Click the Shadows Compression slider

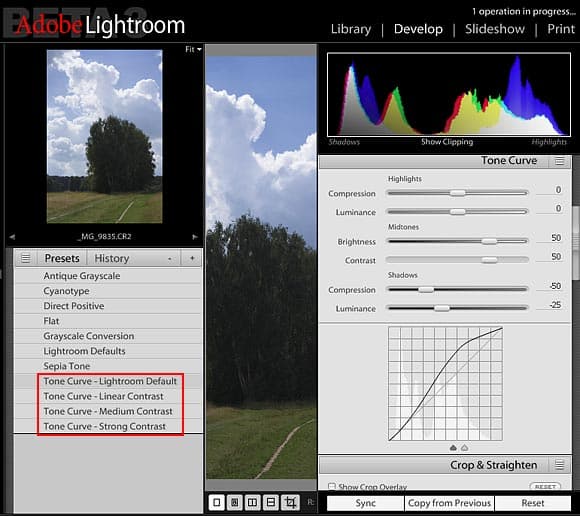(x=457, y=289)
